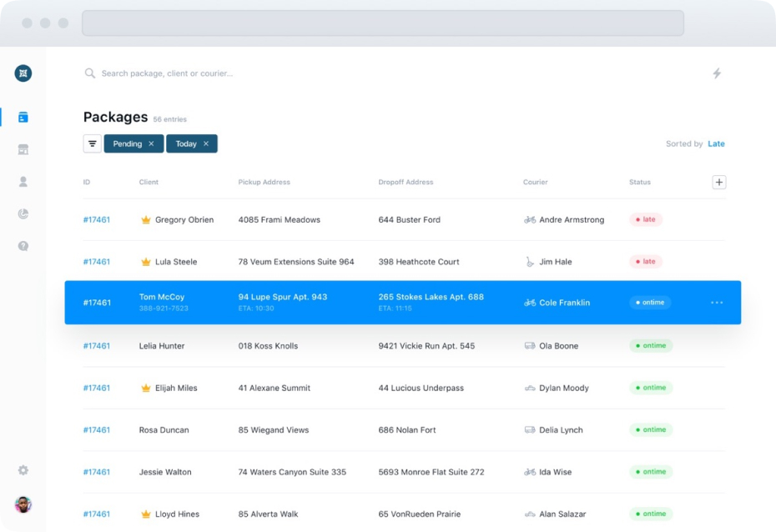
Task: Click the add column plus button
Action: 718,182
